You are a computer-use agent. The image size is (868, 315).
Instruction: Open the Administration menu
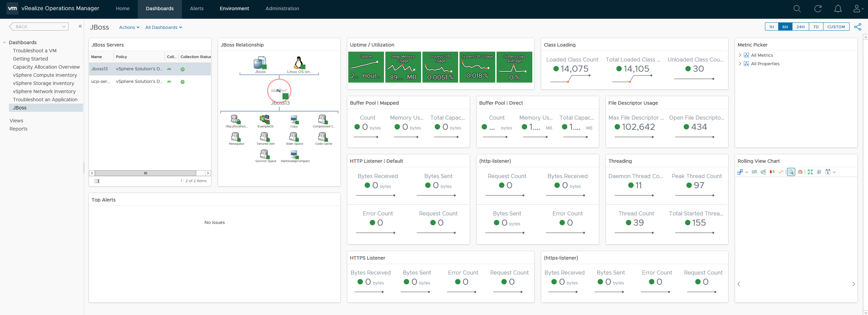click(x=282, y=8)
